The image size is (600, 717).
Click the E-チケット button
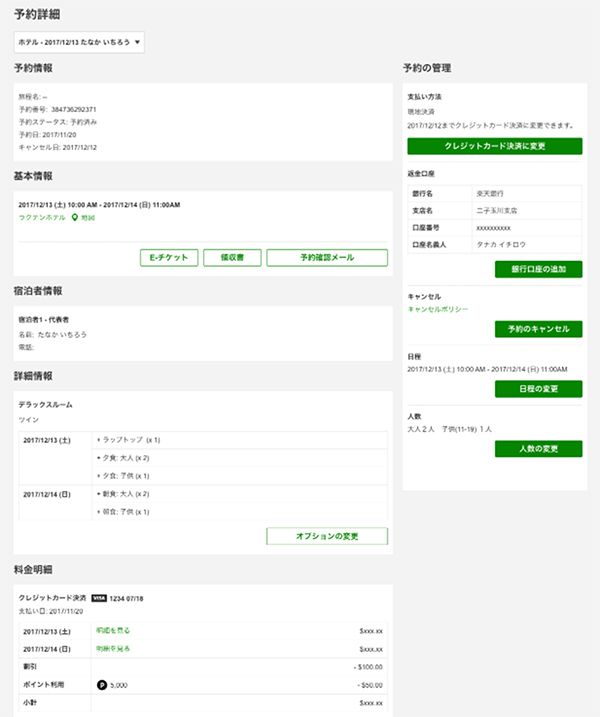tap(170, 258)
